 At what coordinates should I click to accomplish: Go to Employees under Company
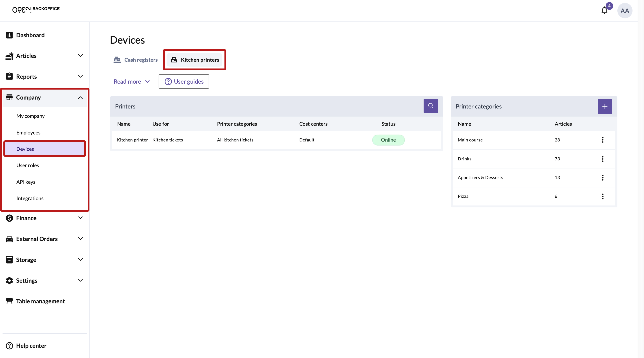point(28,133)
